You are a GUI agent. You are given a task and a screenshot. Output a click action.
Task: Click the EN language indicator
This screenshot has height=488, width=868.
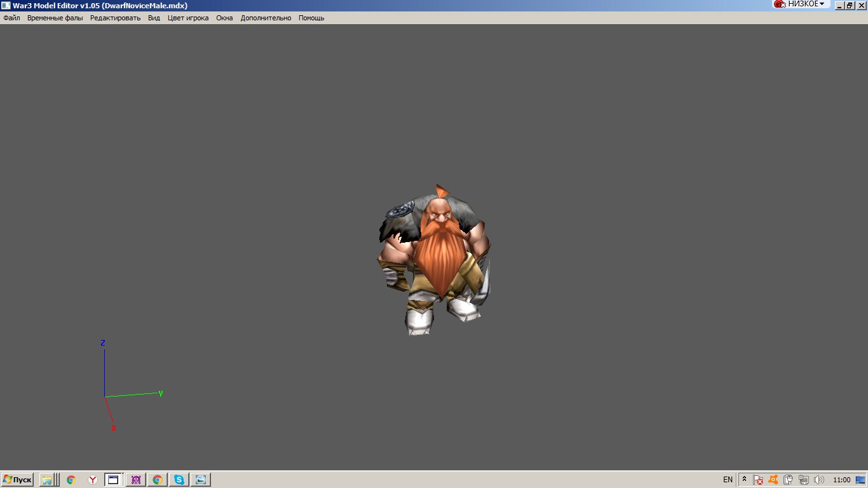tap(728, 480)
